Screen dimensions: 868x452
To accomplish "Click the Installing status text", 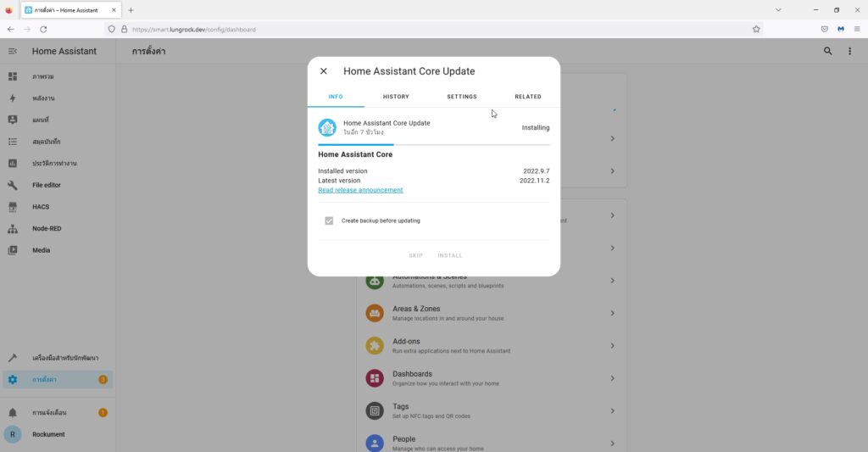I will 536,128.
